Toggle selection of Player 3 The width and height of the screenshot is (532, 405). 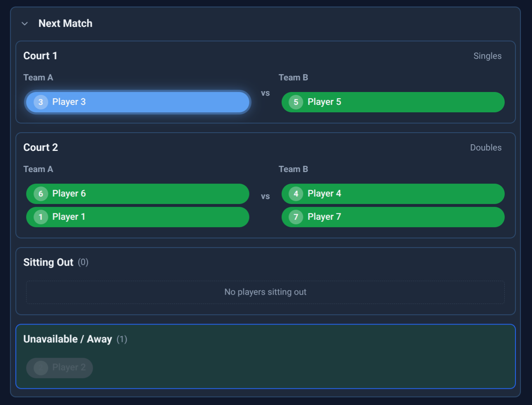point(138,102)
